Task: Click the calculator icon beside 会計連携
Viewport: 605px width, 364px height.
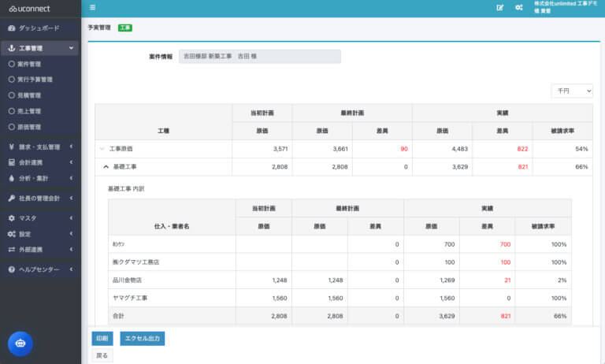Action: (12, 162)
